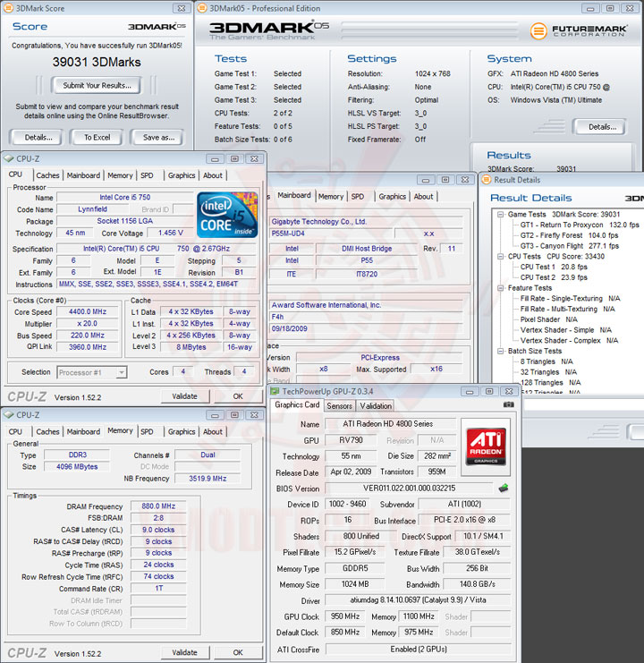Open CPU tab in bottom CPU-Z window
This screenshot has height=663, width=644.
pyautogui.click(x=15, y=431)
